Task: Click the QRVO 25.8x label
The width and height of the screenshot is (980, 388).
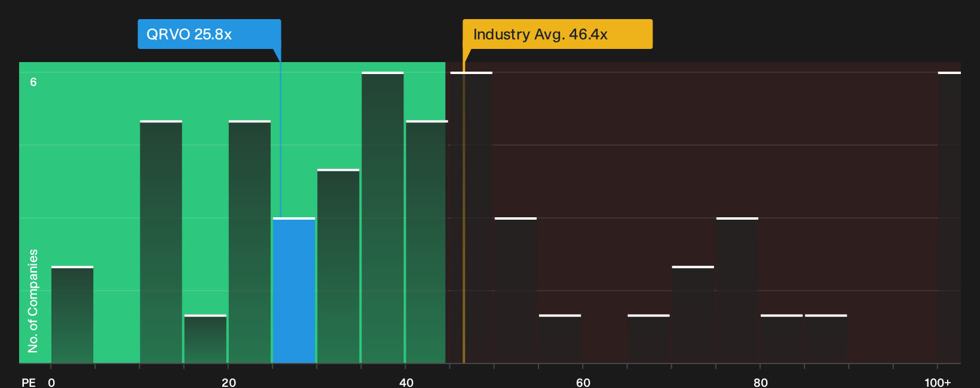Action: [209, 34]
